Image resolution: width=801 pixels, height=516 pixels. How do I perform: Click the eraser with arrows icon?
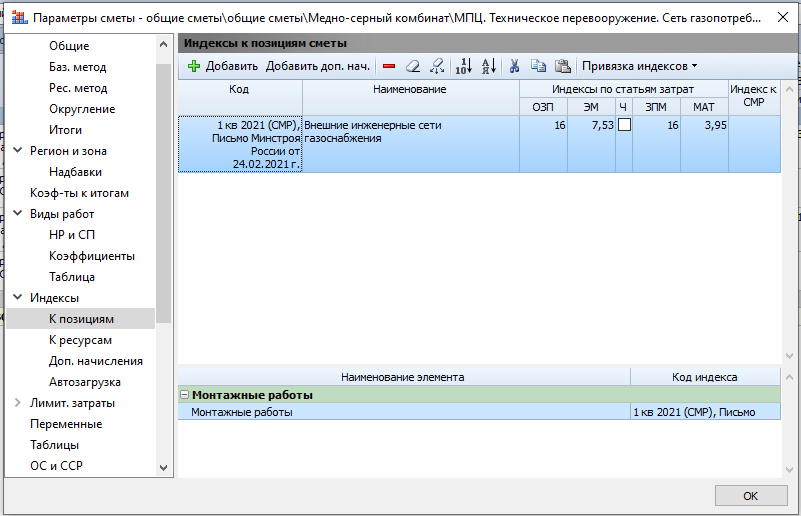click(437, 66)
